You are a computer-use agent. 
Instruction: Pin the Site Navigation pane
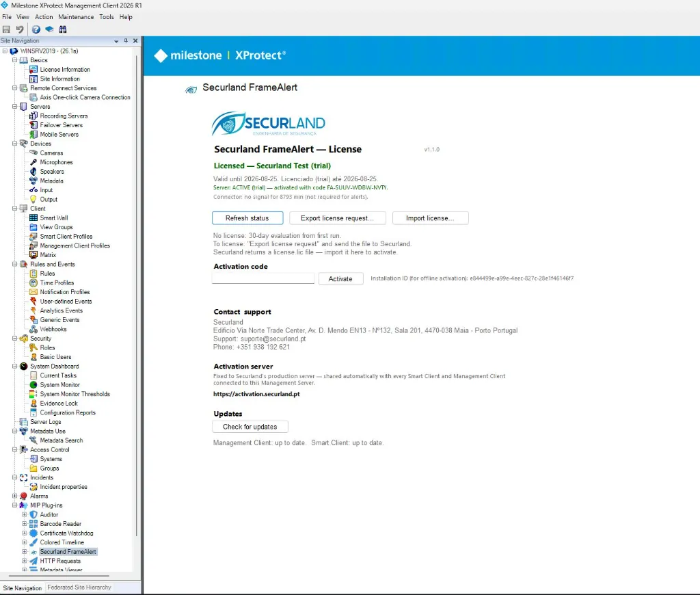point(126,40)
